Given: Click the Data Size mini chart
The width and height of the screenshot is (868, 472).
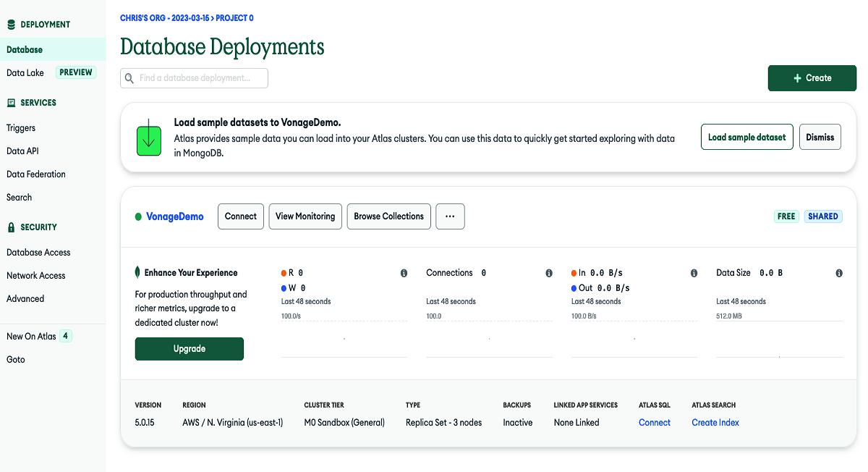Looking at the screenshot, I should 779,339.
